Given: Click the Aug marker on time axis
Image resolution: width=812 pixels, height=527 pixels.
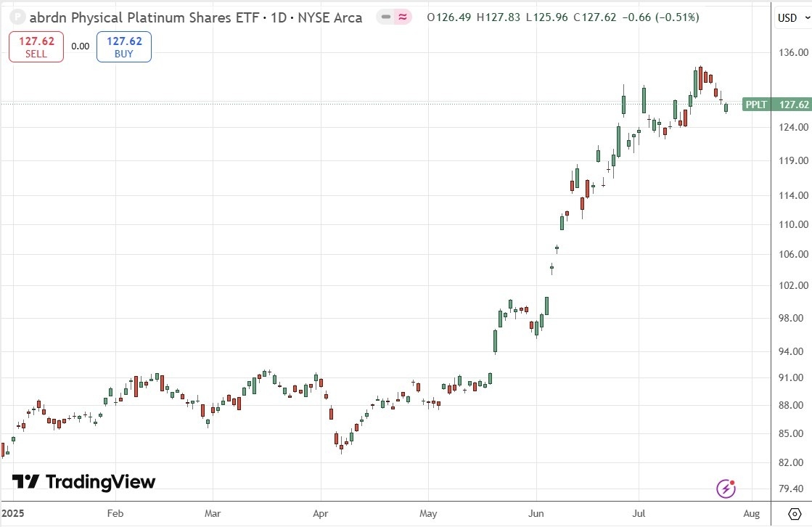Looking at the screenshot, I should 751,514.
